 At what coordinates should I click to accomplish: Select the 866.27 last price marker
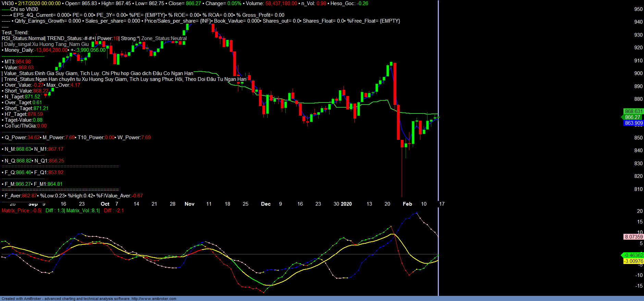632,117
